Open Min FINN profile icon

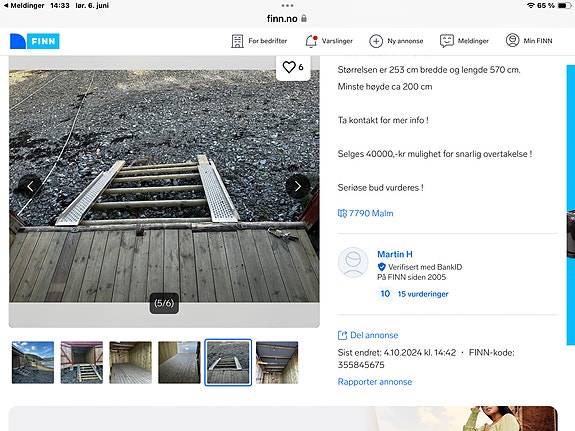coord(512,40)
